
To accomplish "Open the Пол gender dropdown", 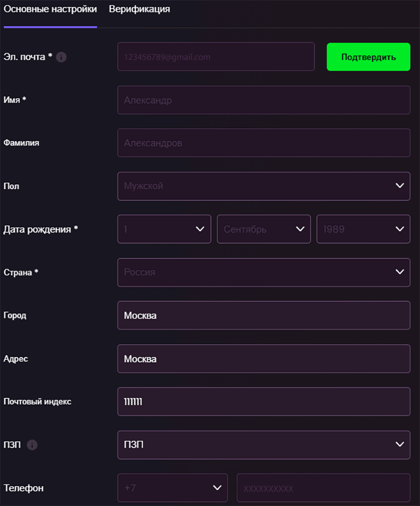I will (x=264, y=186).
